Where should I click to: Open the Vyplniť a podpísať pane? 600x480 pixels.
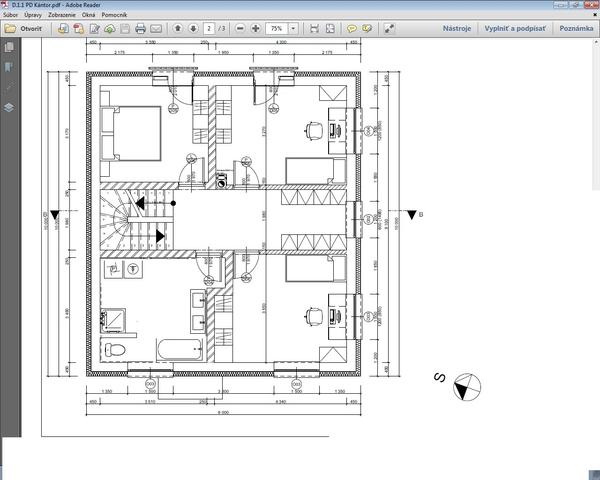tap(515, 29)
